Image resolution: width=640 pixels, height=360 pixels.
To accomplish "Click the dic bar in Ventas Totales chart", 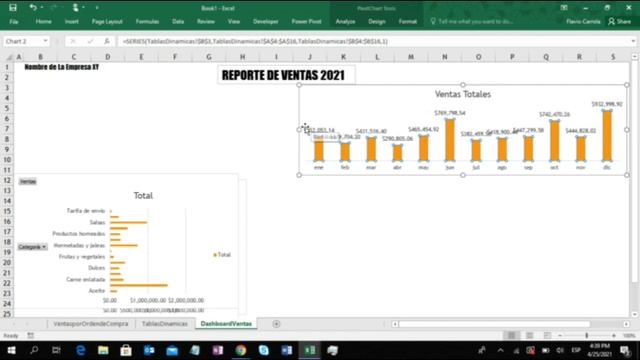I will [607, 136].
